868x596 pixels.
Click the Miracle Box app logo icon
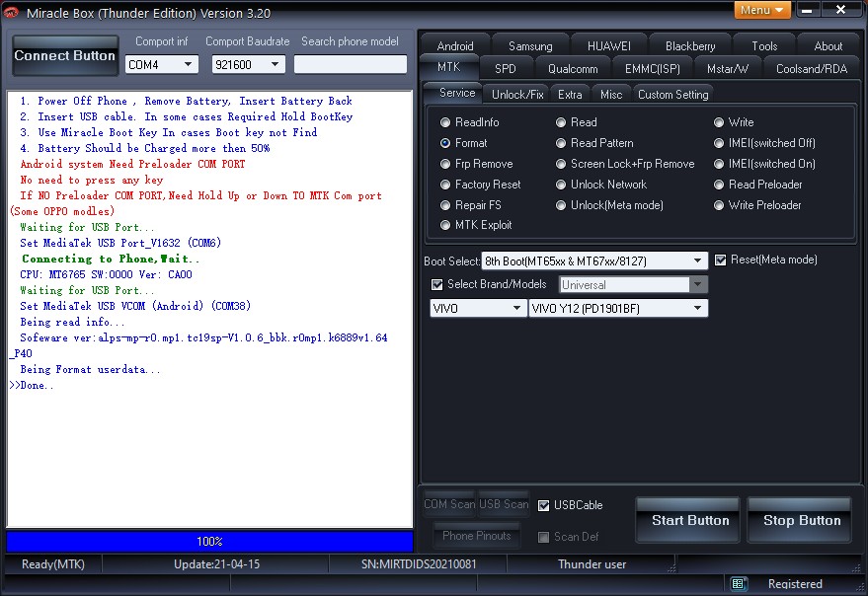click(x=11, y=12)
